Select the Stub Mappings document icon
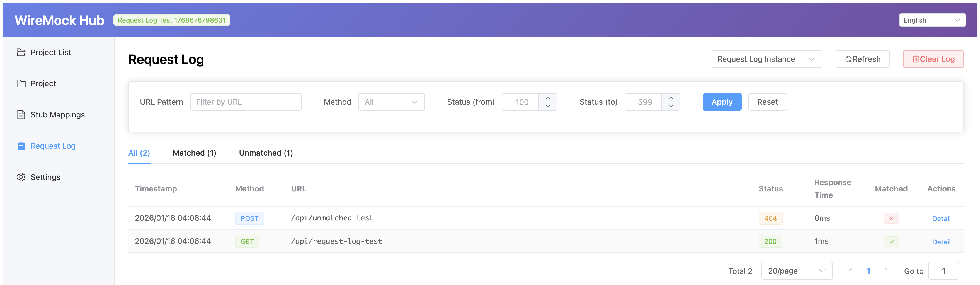 point(21,114)
